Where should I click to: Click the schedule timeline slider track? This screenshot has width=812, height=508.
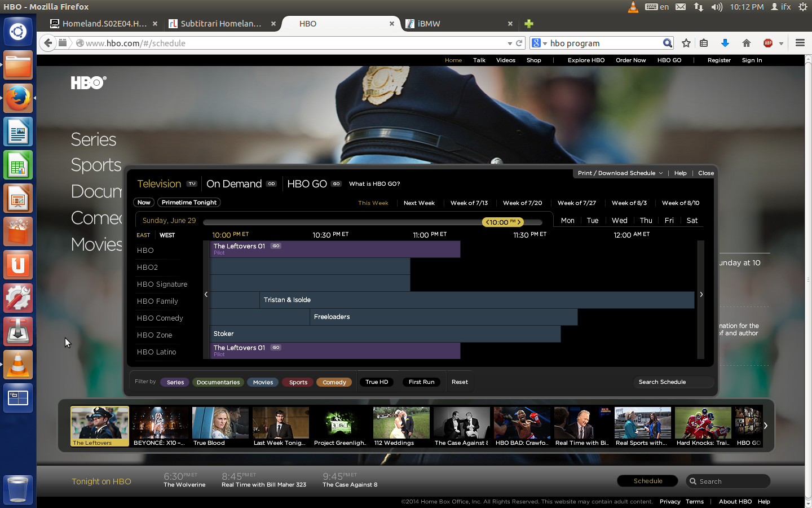point(372,222)
